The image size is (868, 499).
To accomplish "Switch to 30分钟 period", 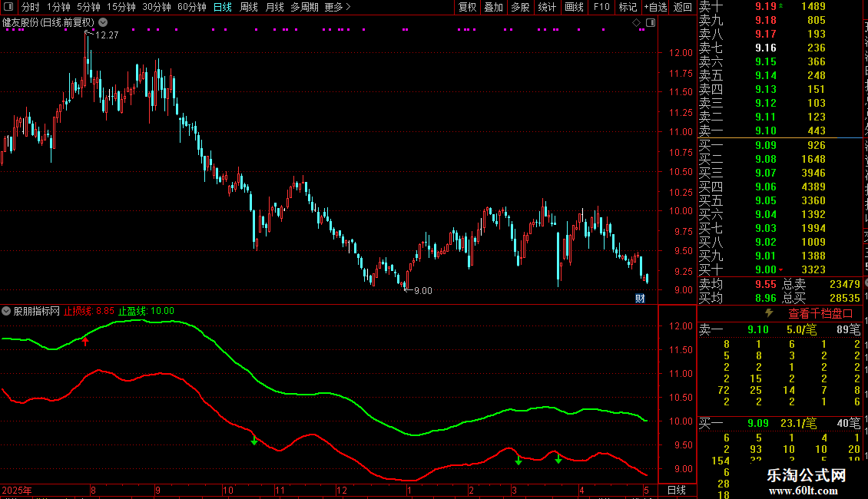I will pos(157,7).
